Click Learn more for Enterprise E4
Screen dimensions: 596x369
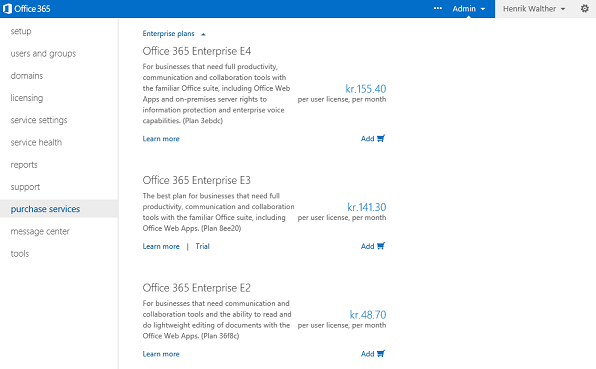pos(161,139)
